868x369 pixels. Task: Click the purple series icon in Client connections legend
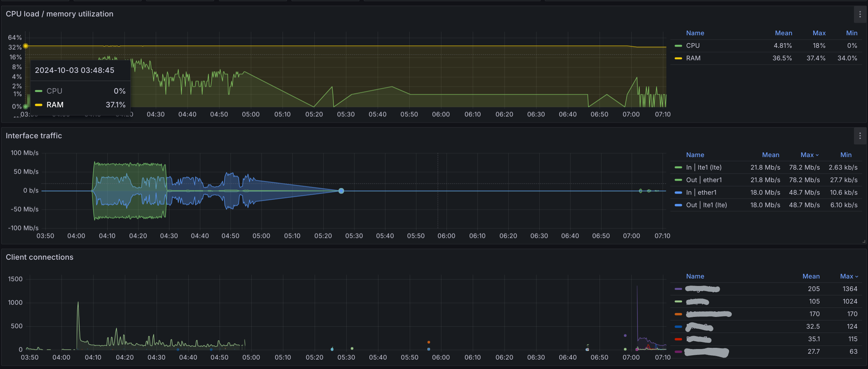(678, 289)
